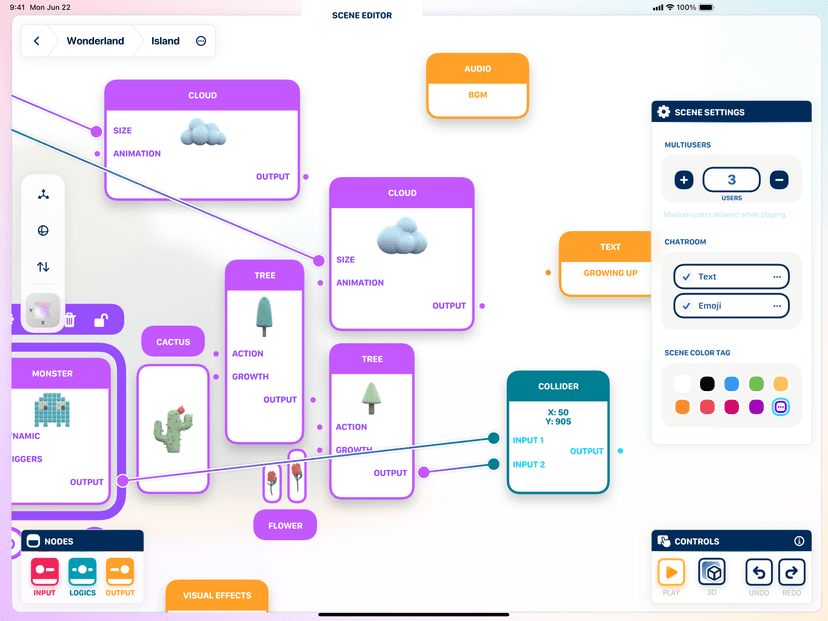The height and width of the screenshot is (621, 828).
Task: Open the more options menu after Island
Action: click(201, 41)
